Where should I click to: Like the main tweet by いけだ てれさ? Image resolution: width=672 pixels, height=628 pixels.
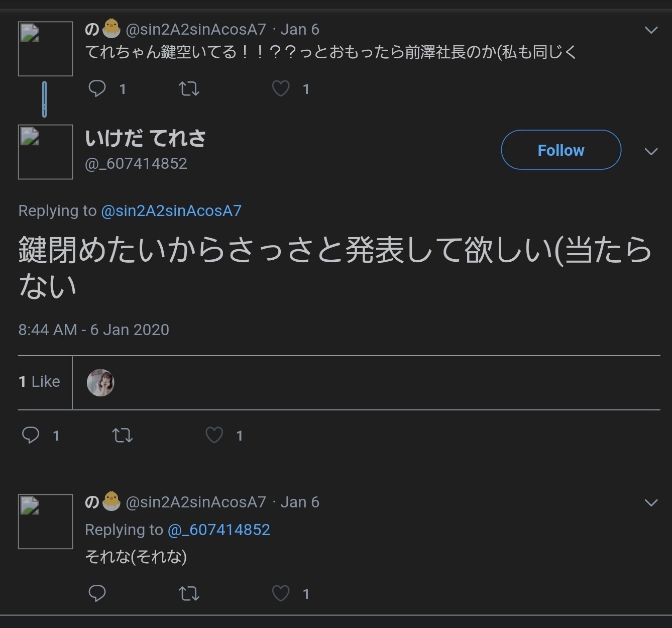tap(214, 435)
